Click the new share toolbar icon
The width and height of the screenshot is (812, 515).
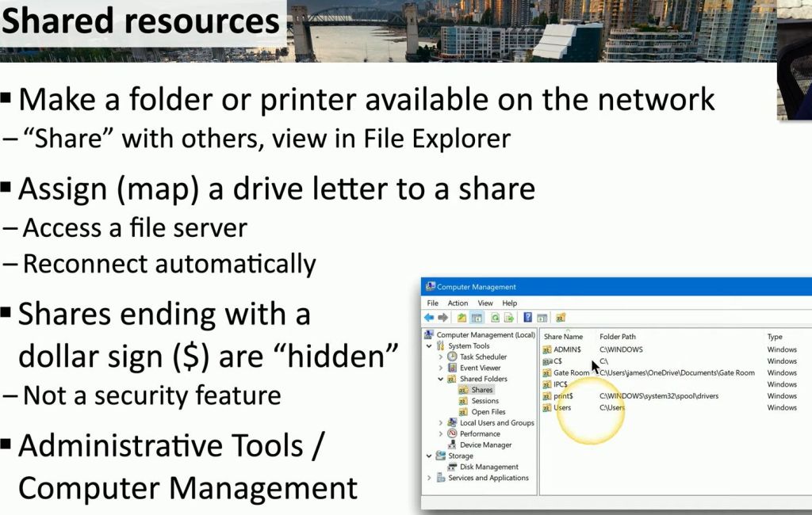point(561,318)
